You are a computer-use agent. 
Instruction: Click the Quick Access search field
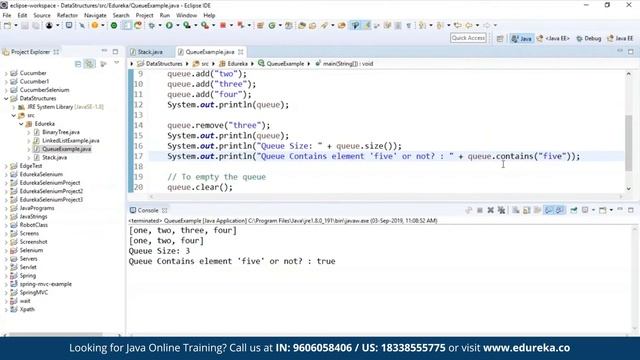click(468, 38)
